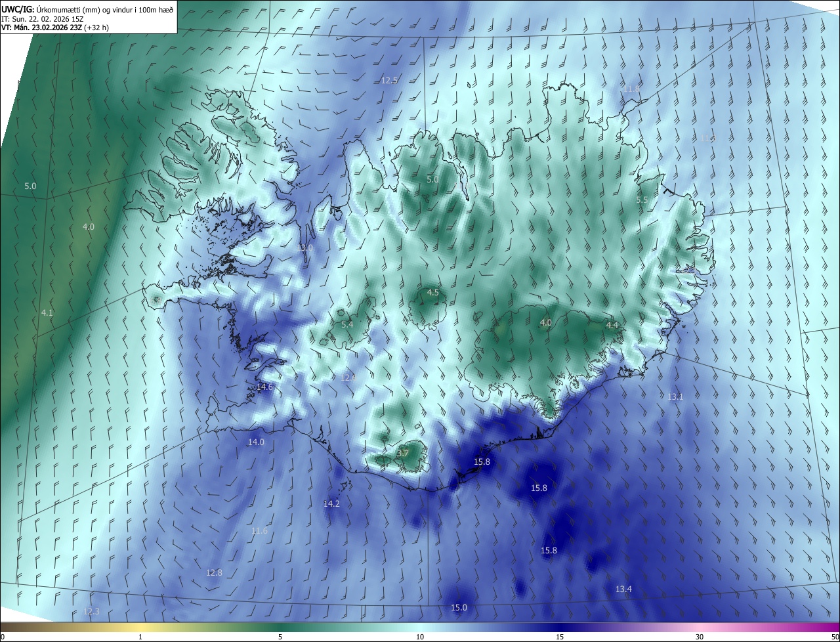Viewport: 840px width, 642px height.
Task: Click the legend tick labelled 15
Action: [x=560, y=637]
